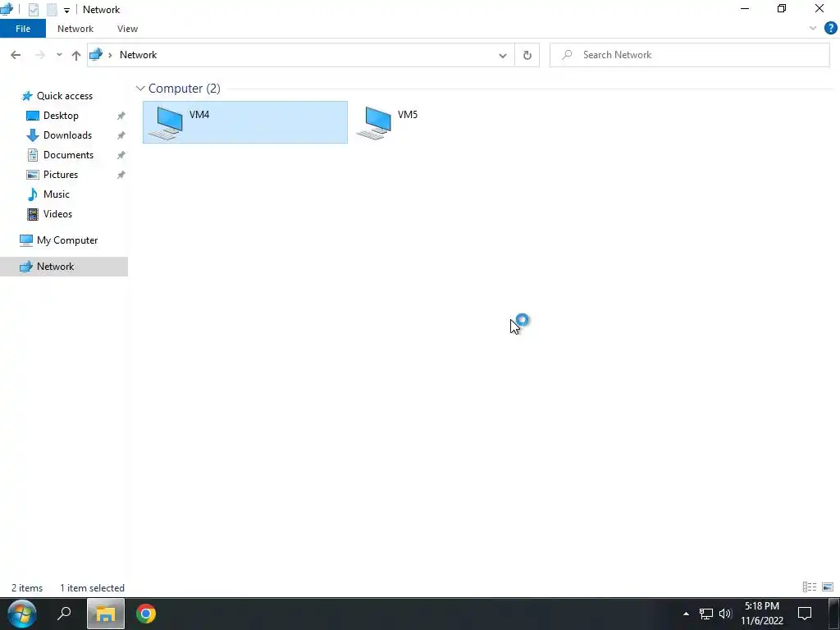The width and height of the screenshot is (840, 630).
Task: Go back with the Back arrow
Action: click(x=16, y=55)
